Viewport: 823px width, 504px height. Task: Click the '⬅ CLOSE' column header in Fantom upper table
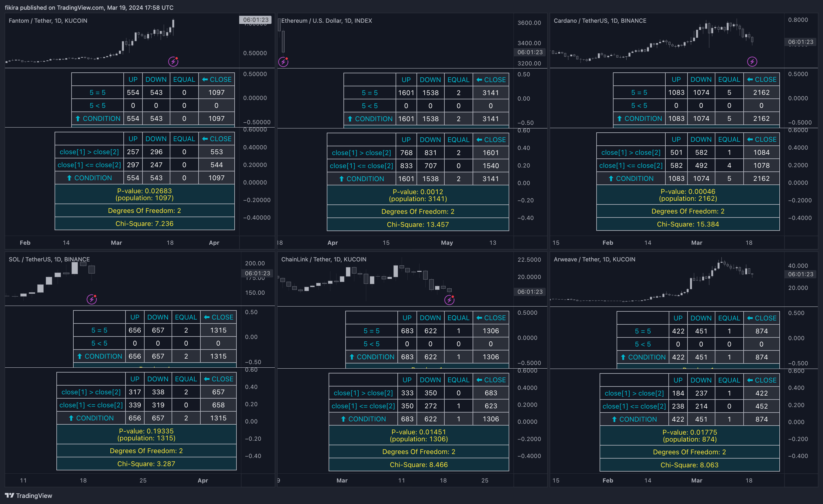216,79
